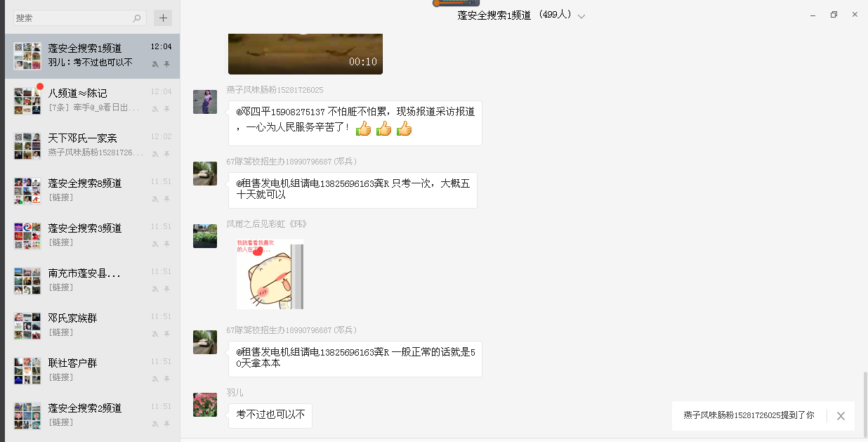The image size is (868, 442).
Task: Click the chat messages vertical scrollbar
Action: click(864, 404)
